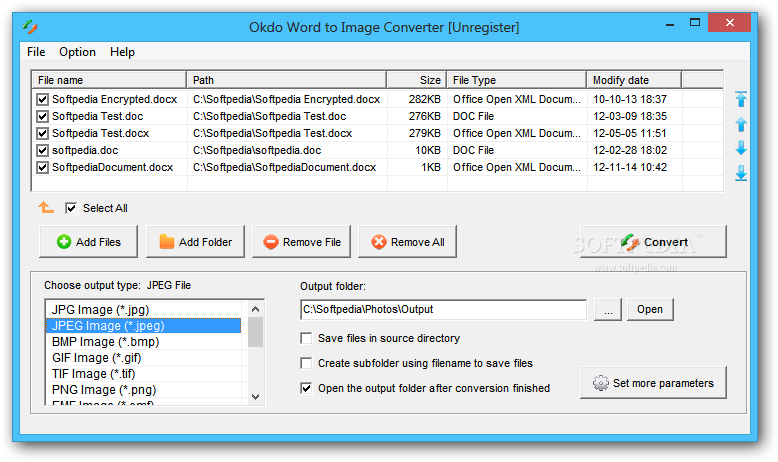Move selected file to top arrow
778x462 pixels.
(741, 99)
